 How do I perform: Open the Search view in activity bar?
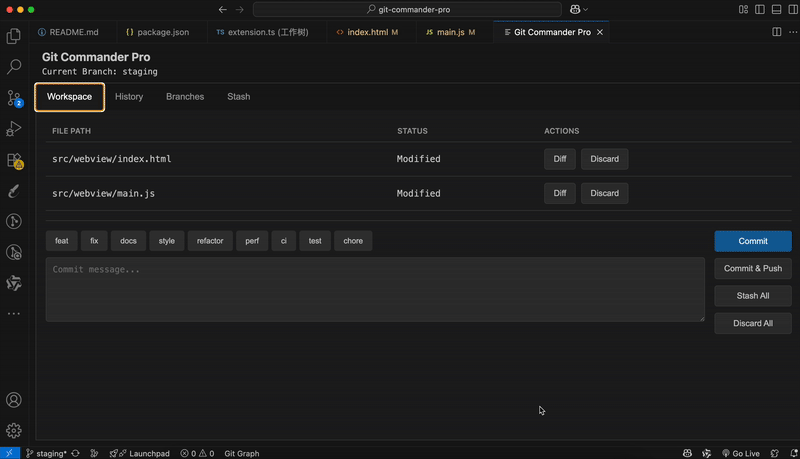[x=14, y=66]
